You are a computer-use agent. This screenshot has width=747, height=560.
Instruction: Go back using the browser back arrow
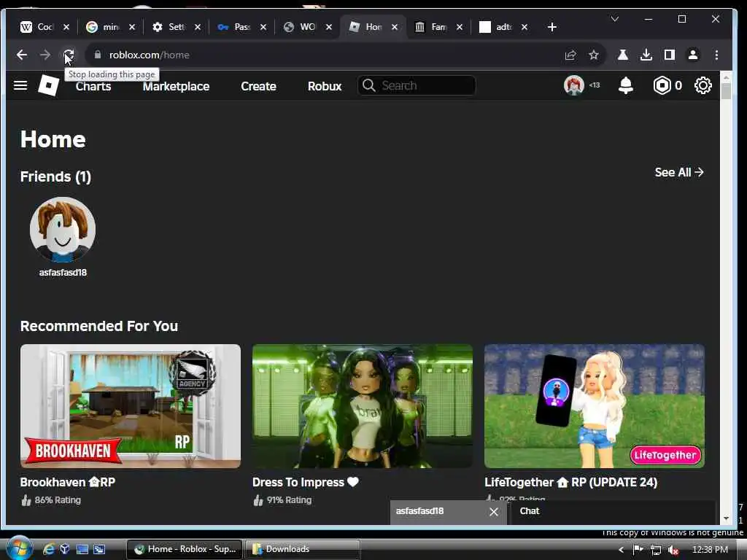21,55
